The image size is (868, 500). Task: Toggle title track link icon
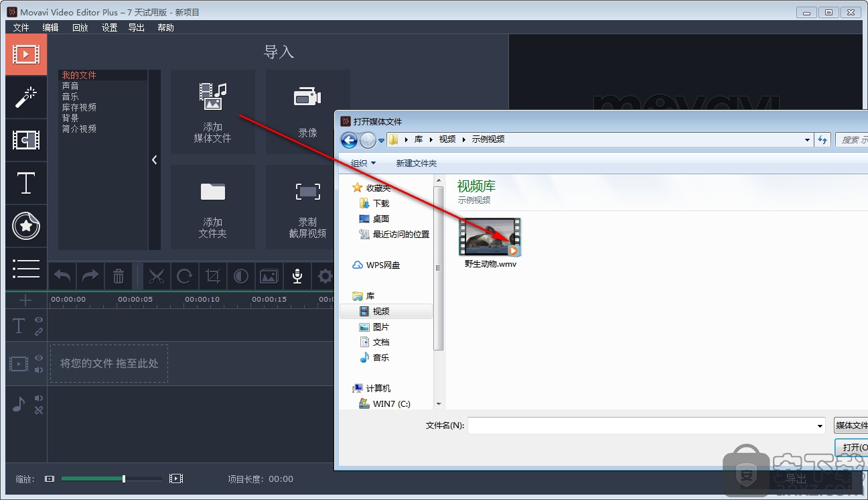(39, 332)
